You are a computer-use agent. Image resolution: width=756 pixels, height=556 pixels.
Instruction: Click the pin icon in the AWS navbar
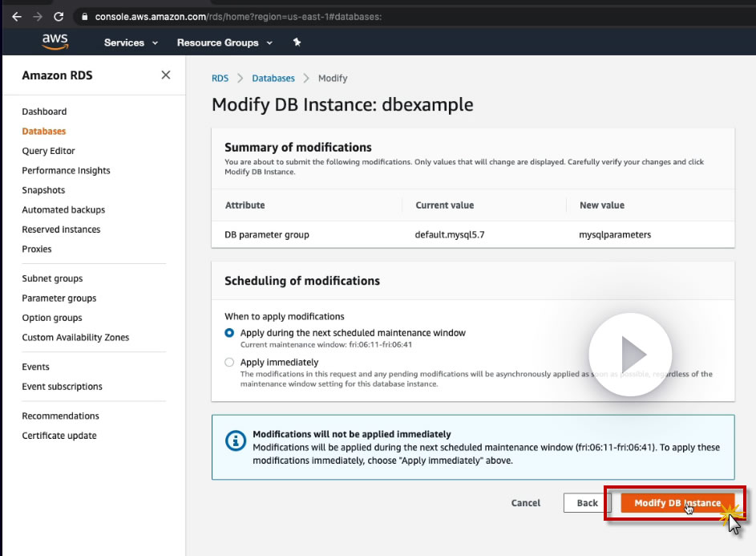coord(297,43)
